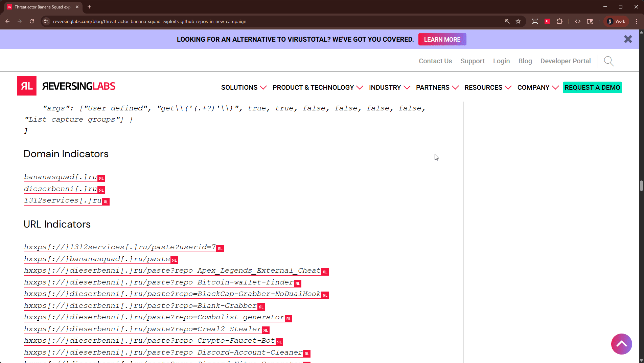The height and width of the screenshot is (363, 644).
Task: Go back to the previous page
Action: pos(7,21)
